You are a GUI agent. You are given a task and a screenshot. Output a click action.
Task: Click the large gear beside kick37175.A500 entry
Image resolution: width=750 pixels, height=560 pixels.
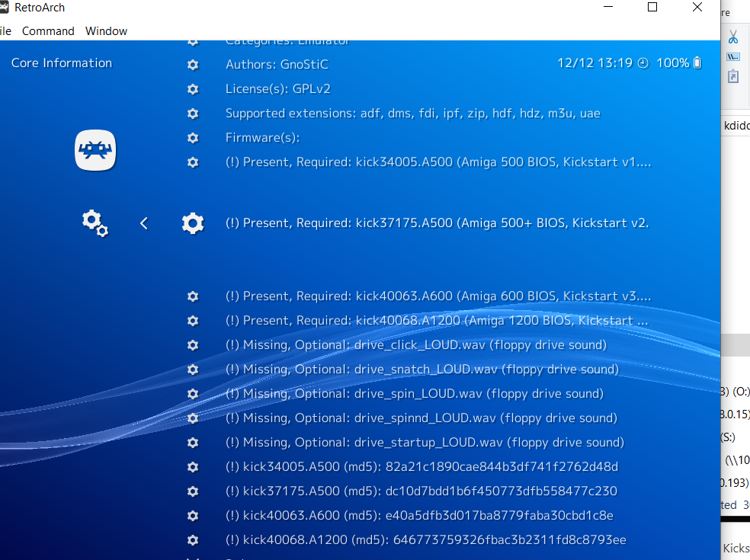coord(193,223)
